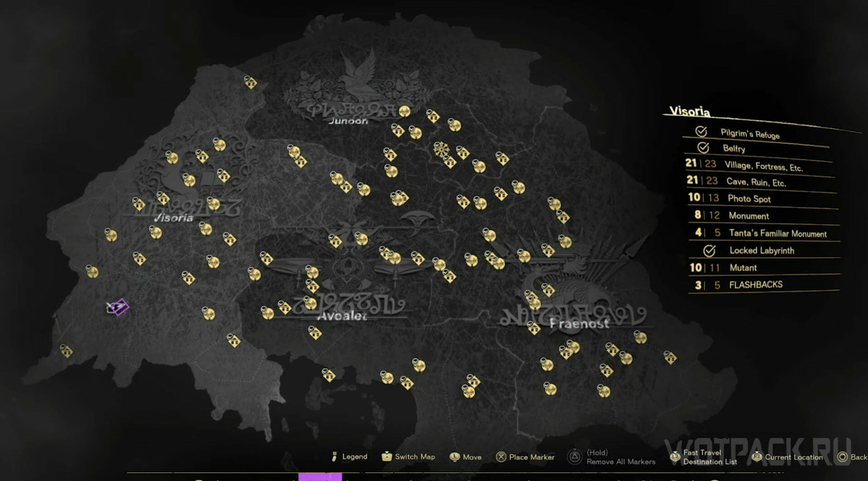Click the Legend remote icon
This screenshot has width=868, height=481.
pyautogui.click(x=335, y=457)
